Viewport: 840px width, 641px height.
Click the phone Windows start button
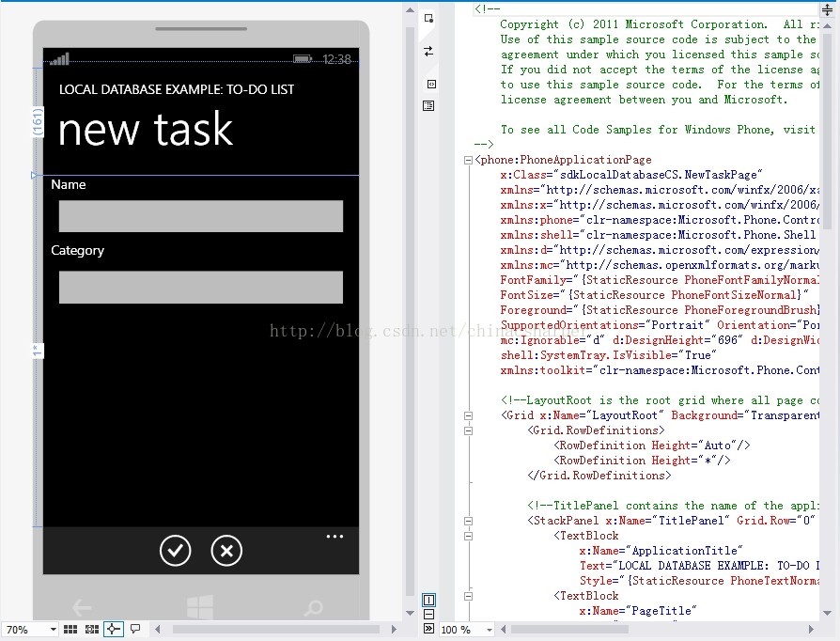(200, 607)
